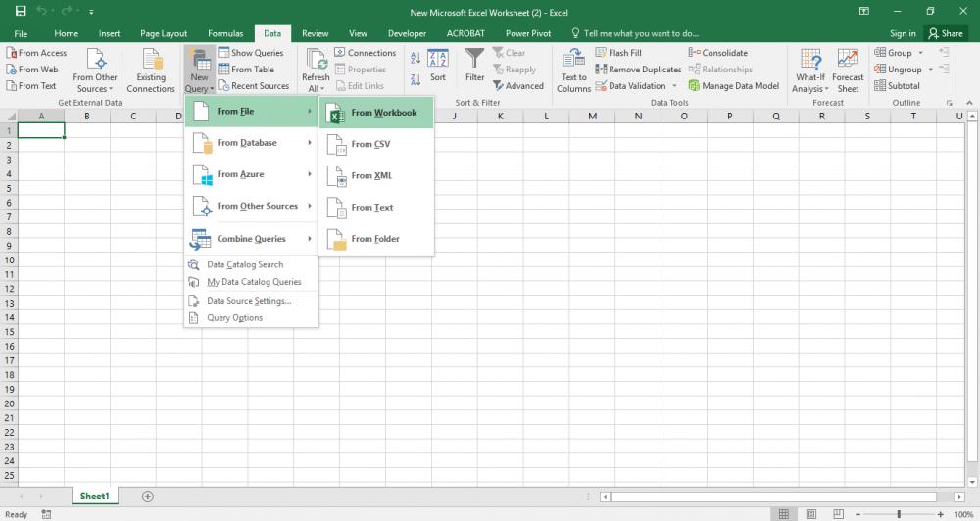
Task: Switch to the Formulas tab
Action: [225, 33]
